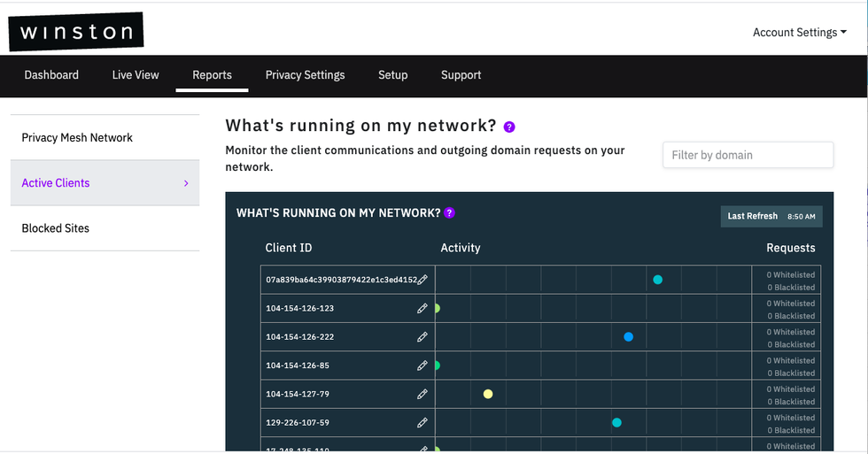Viewport: 868px width, 454px height.
Task: Select Blocked Sites in sidebar
Action: [55, 228]
